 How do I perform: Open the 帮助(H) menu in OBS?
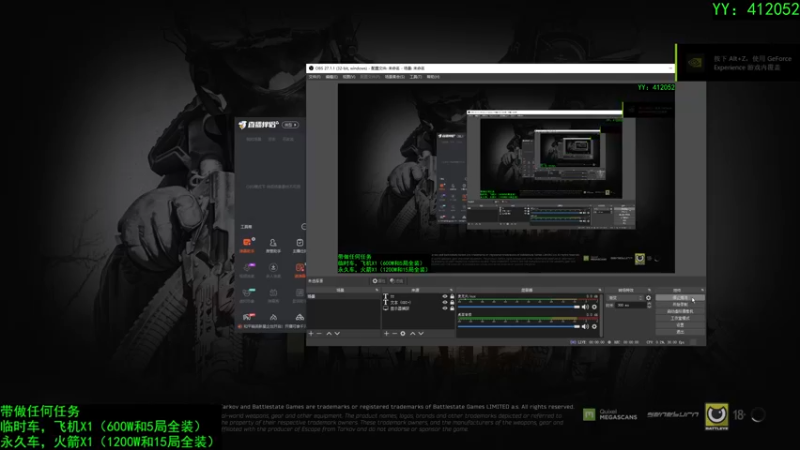click(433, 77)
